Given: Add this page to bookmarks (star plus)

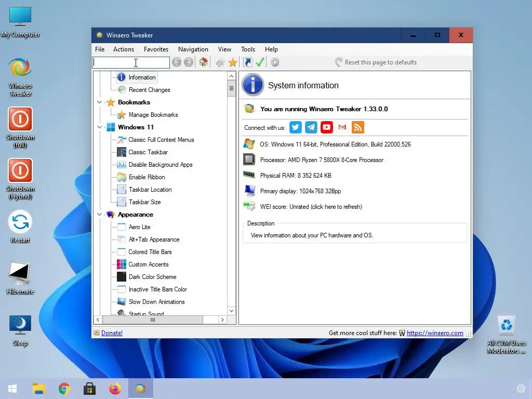Looking at the screenshot, I should click(220, 62).
